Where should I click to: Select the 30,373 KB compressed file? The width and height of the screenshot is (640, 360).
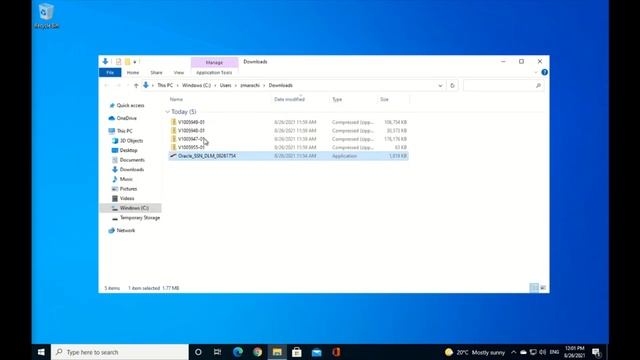(x=288, y=131)
